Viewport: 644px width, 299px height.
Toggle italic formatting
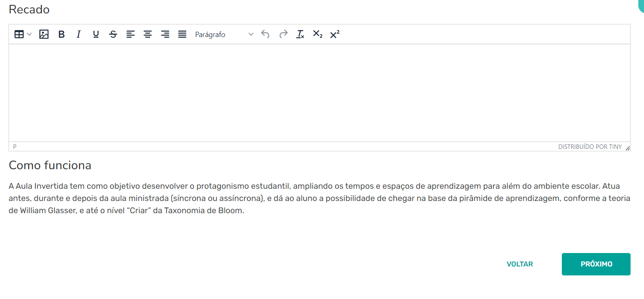[x=79, y=34]
